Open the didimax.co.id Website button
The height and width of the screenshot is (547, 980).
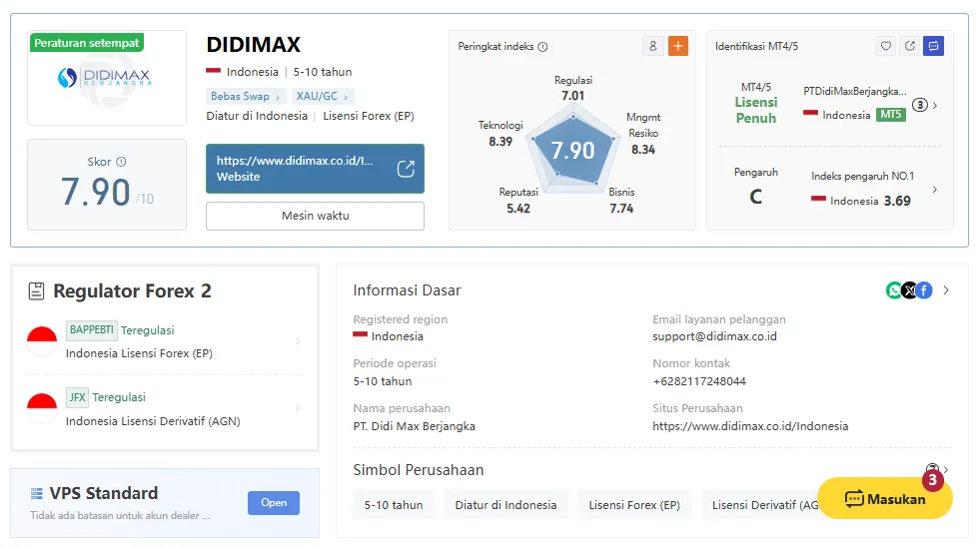point(315,169)
